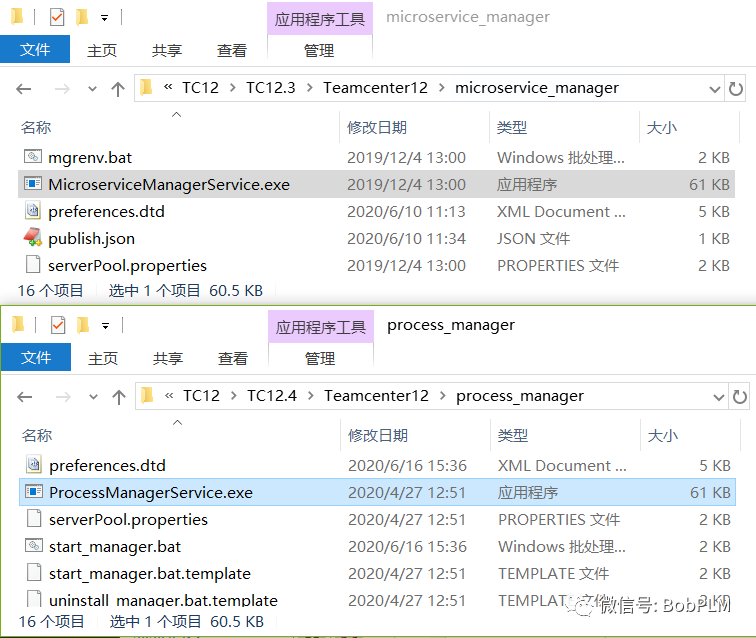The image size is (756, 638).
Task: Open 主页 tab in process_manager window
Action: (x=103, y=358)
